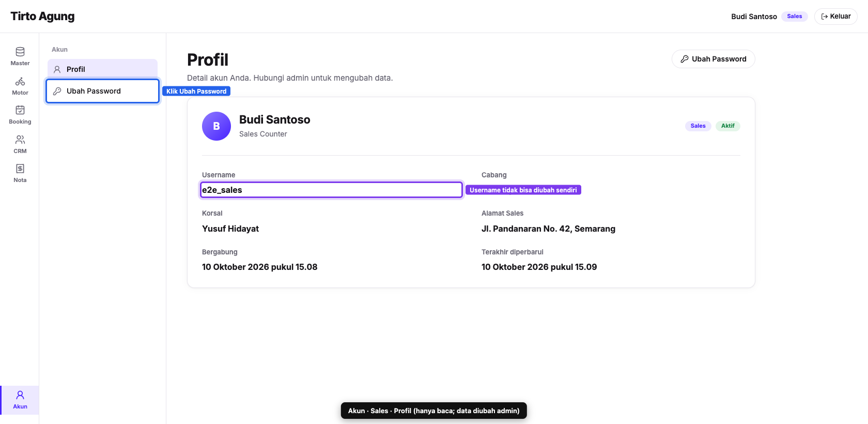Click the Tirto Agung logo text
This screenshot has height=424, width=868.
click(42, 17)
